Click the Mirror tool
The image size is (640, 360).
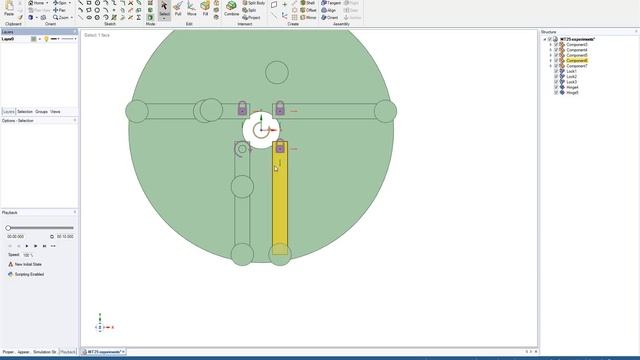(308, 18)
